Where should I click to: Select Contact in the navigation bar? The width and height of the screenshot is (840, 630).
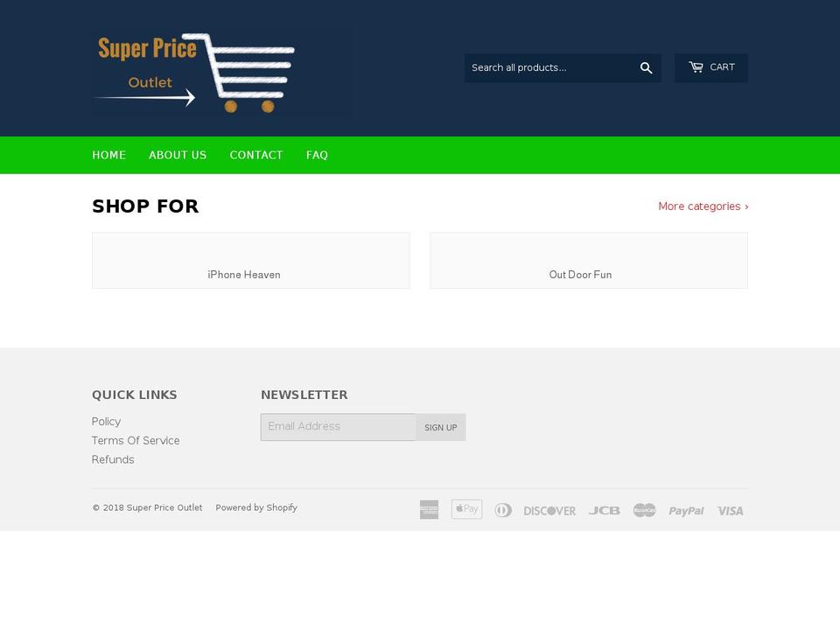click(x=256, y=156)
